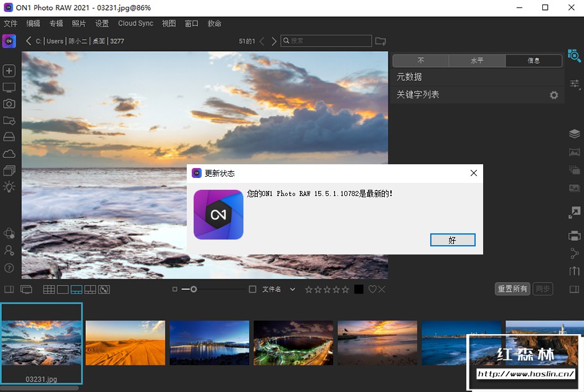Select the local drives icon in left sidebar
This screenshot has width=584, height=392.
click(9, 137)
